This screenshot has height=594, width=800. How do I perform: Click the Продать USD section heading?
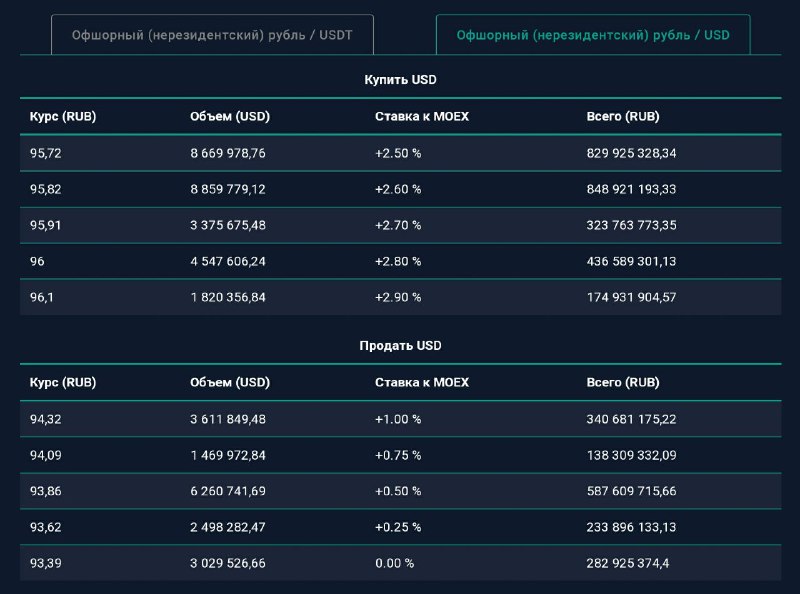(400, 345)
